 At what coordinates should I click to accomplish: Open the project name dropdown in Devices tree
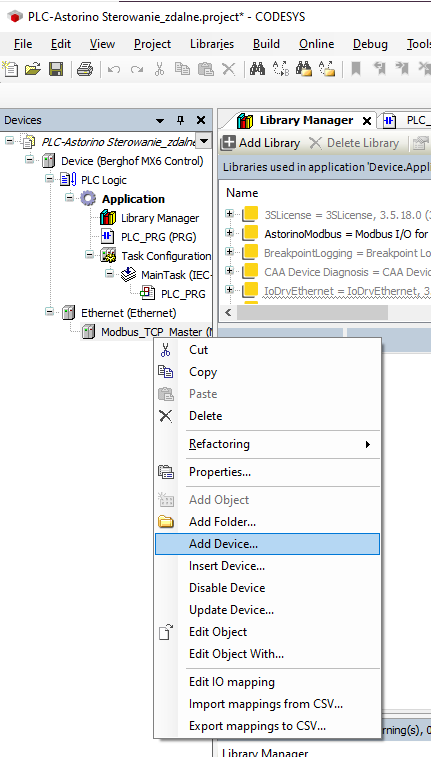click(x=204, y=141)
